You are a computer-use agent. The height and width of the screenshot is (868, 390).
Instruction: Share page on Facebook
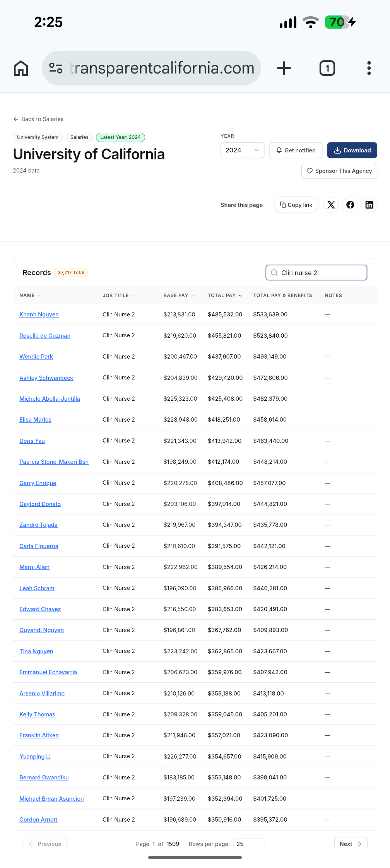[x=350, y=205]
